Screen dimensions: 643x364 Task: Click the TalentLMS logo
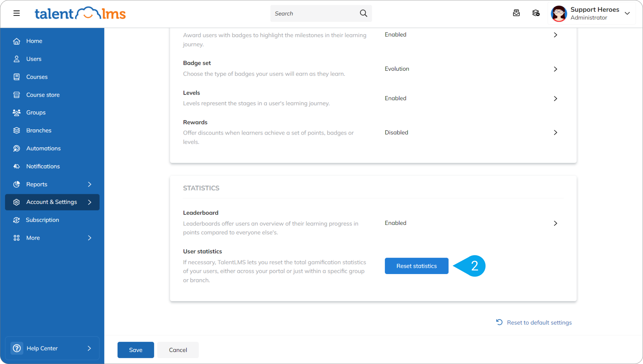80,13
